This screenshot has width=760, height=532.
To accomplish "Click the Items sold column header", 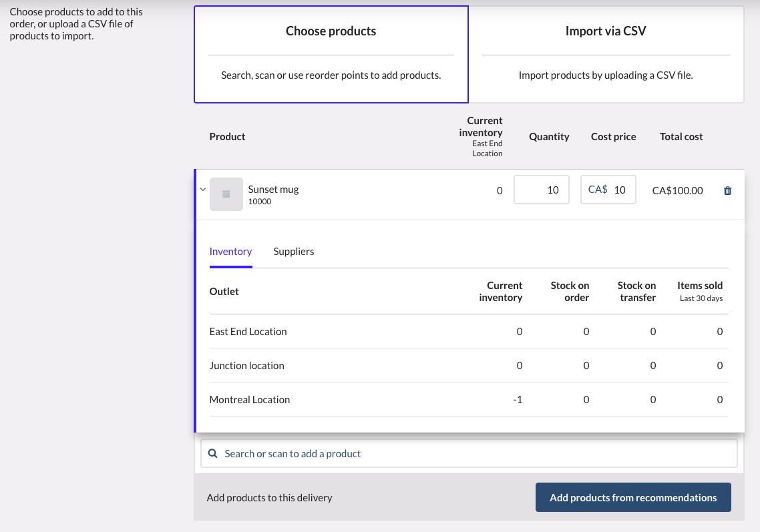I will tap(700, 291).
